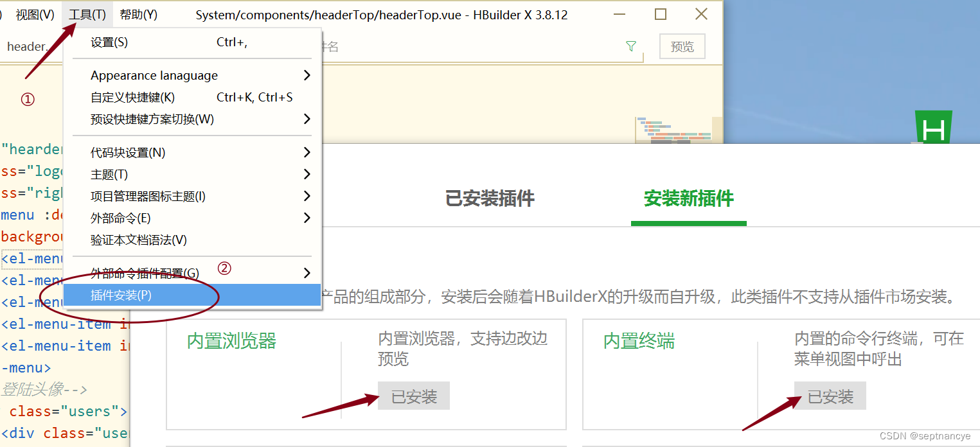
Task: Select 验证本文档语法(V) menu entry
Action: coord(192,240)
